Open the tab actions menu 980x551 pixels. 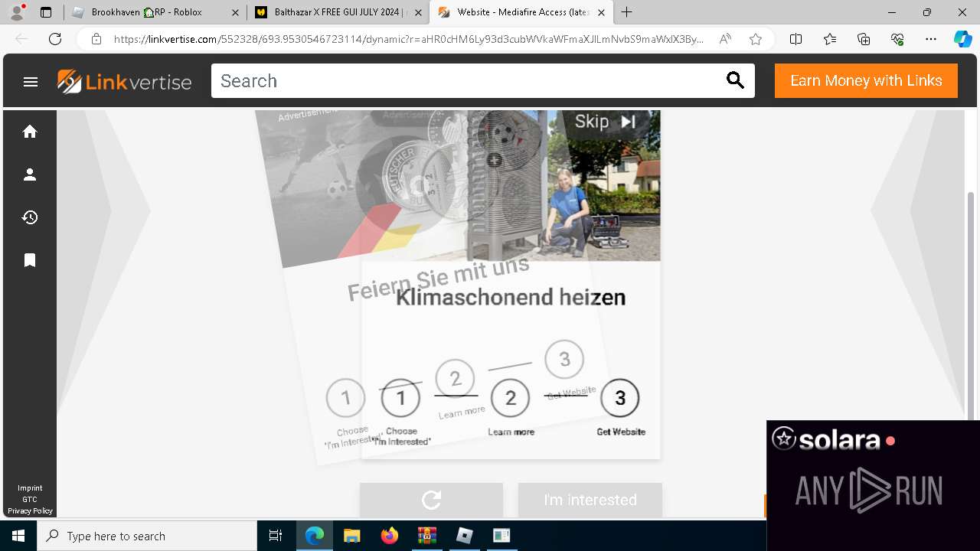[46, 12]
